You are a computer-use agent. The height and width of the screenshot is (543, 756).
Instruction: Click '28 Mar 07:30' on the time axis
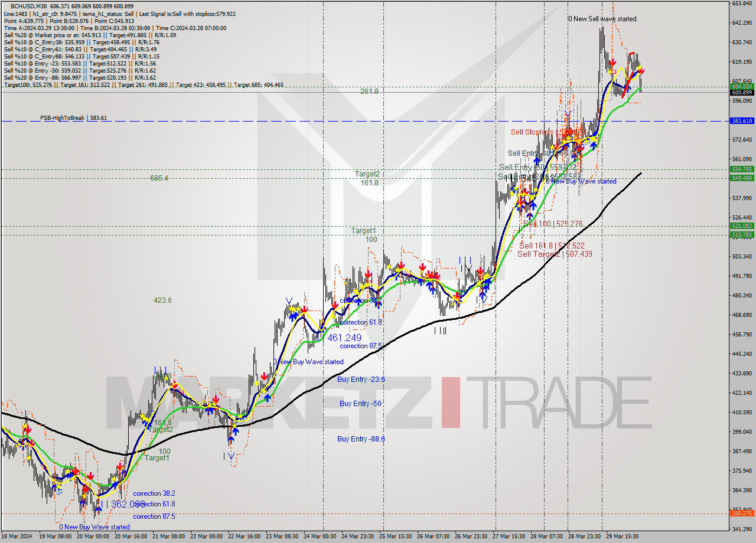(x=546, y=537)
